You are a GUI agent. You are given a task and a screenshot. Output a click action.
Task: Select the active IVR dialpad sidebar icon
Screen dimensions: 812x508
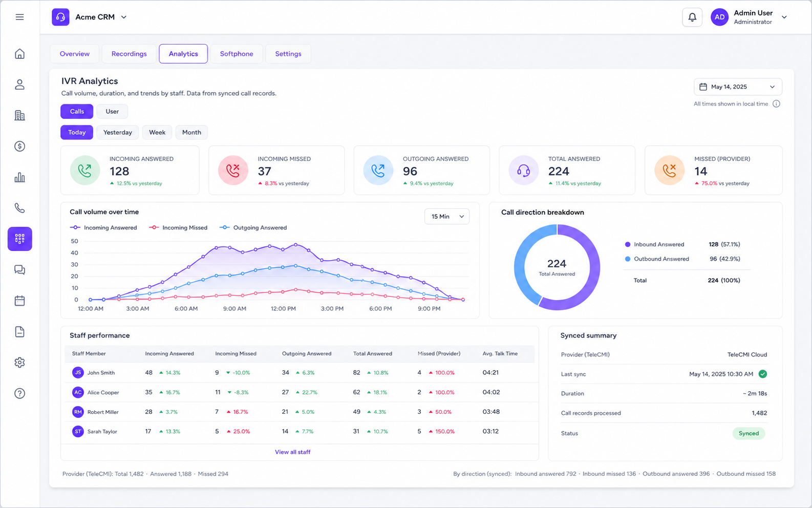click(x=20, y=239)
